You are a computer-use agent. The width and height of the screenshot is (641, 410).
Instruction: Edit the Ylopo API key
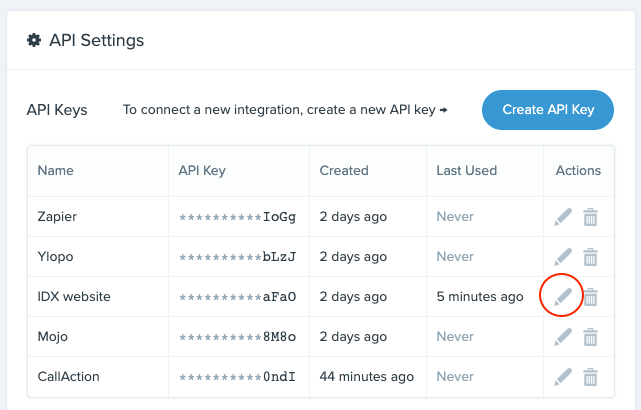pos(563,257)
